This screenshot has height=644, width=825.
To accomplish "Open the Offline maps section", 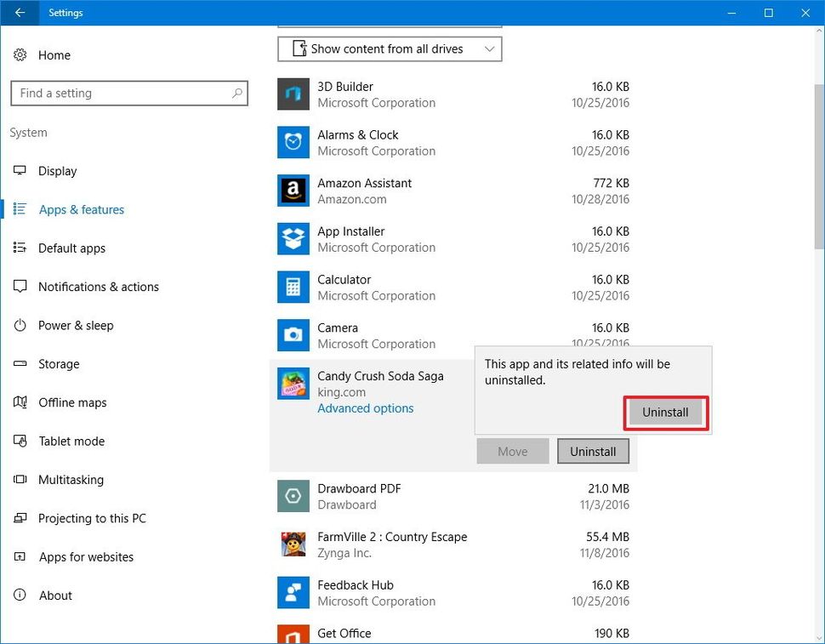I will [72, 402].
